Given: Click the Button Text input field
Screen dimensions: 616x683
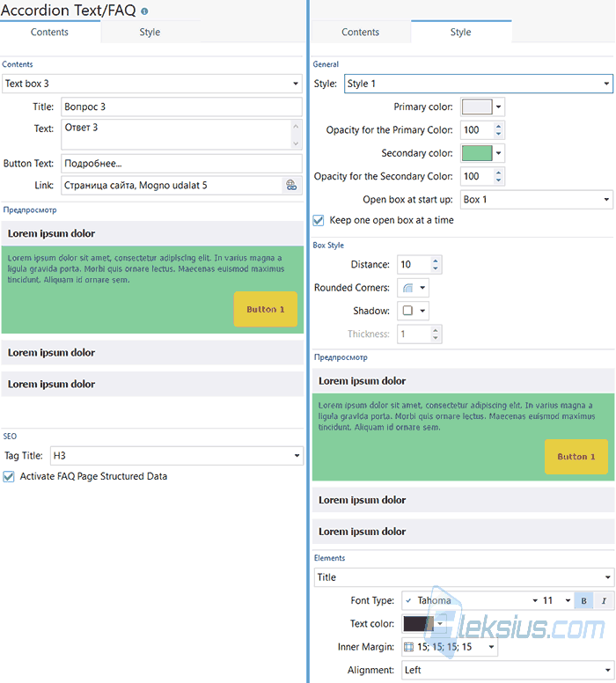Looking at the screenshot, I should (181, 164).
